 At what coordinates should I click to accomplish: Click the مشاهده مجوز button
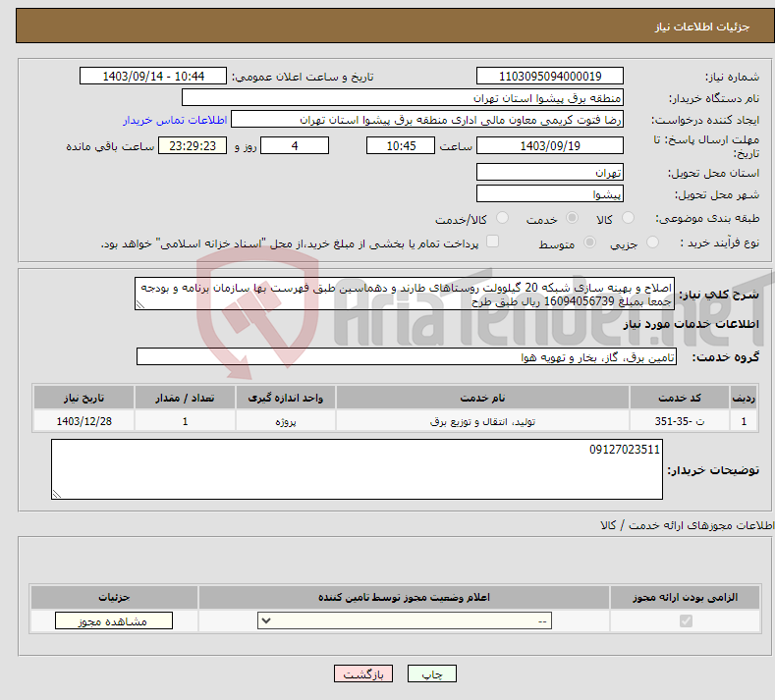(x=114, y=620)
